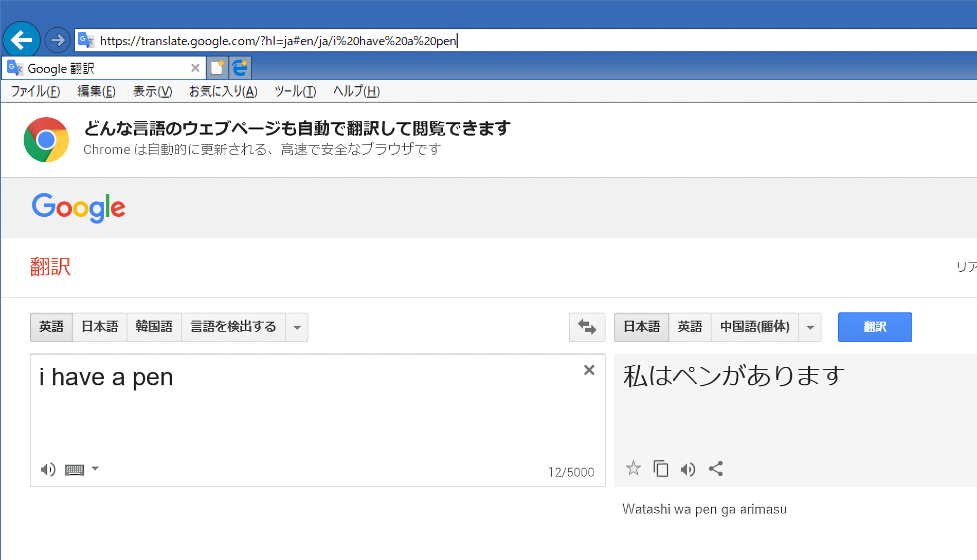
Task: Copy the translated Japanese text
Action: (x=661, y=469)
